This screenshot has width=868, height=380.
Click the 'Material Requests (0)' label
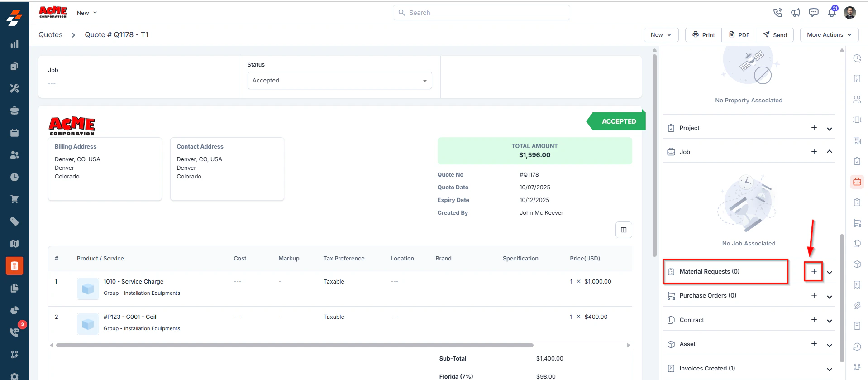(x=710, y=271)
